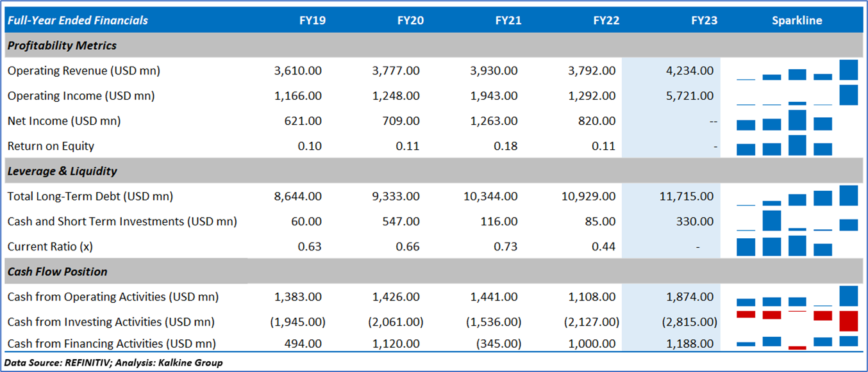
Task: Click the Total Long-Term Debt sparkline
Action: point(797,196)
